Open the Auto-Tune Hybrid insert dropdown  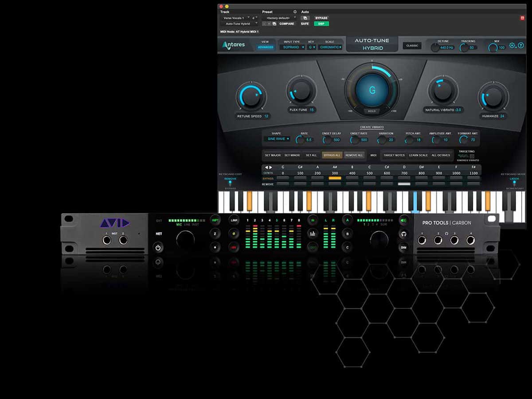[x=240, y=24]
